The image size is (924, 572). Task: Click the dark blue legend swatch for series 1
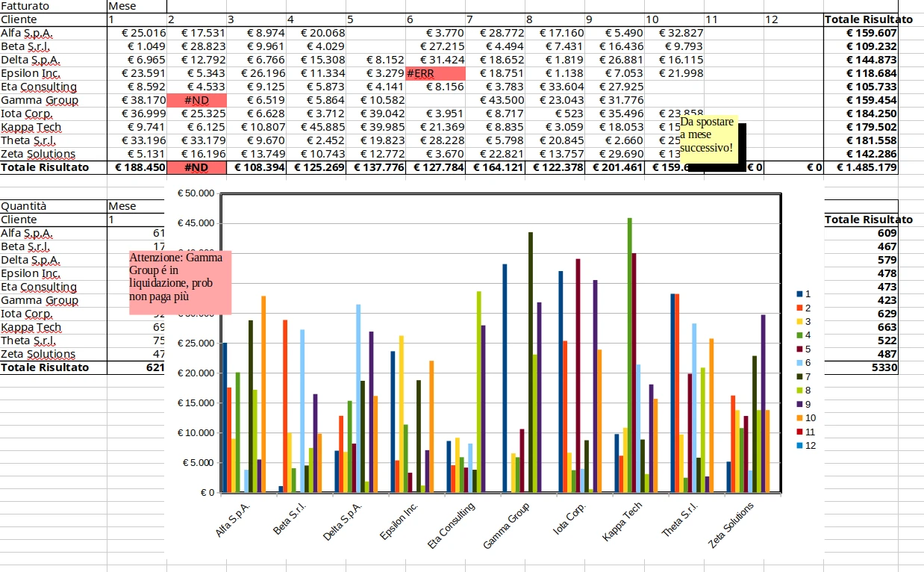point(800,294)
